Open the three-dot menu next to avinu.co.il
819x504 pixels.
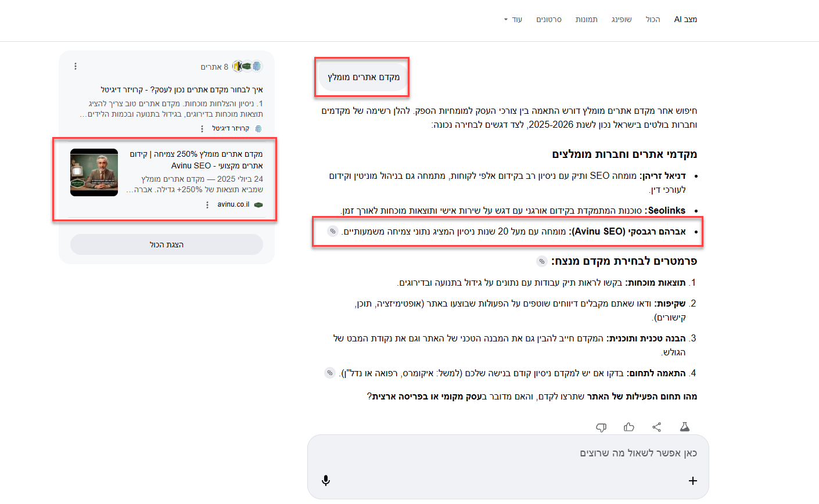point(207,204)
